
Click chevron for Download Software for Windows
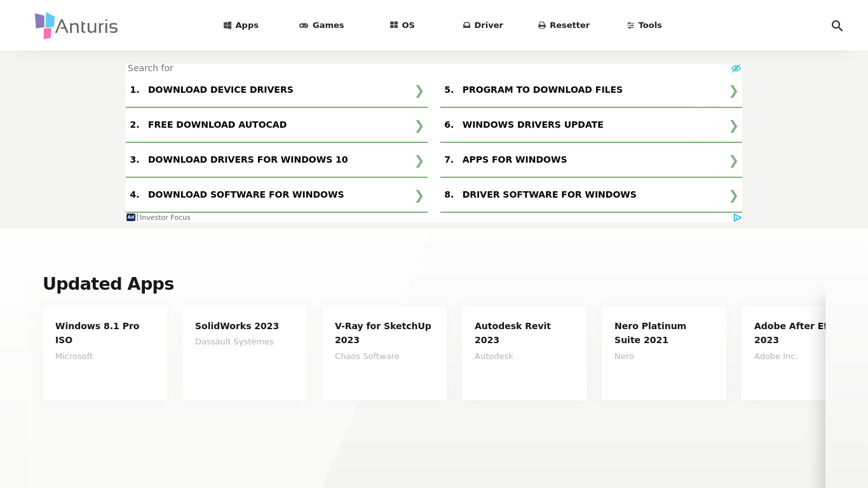(x=419, y=196)
